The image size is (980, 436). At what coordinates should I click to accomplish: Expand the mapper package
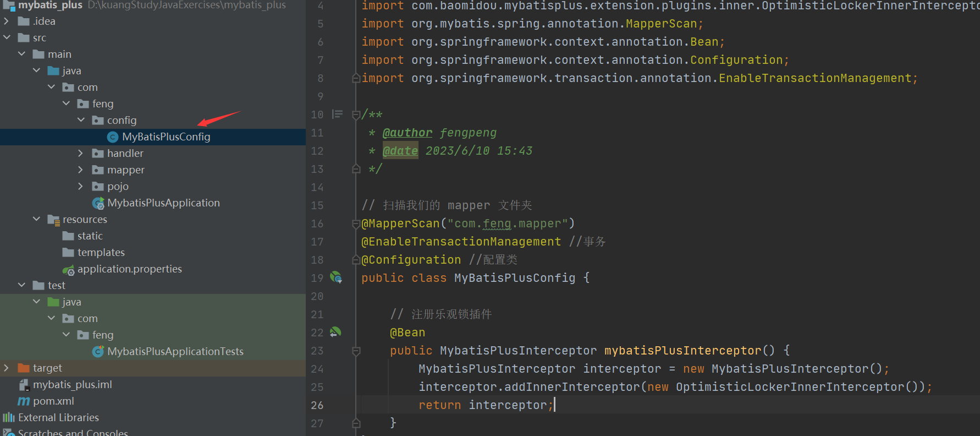click(80, 170)
